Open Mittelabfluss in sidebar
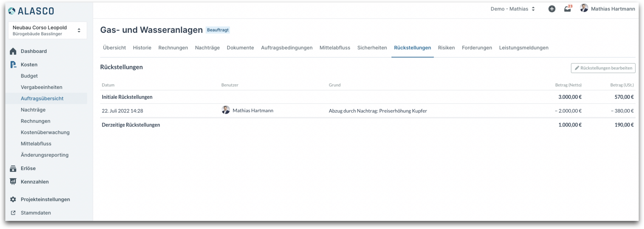Viewport: 644px width, 229px height. click(x=36, y=143)
